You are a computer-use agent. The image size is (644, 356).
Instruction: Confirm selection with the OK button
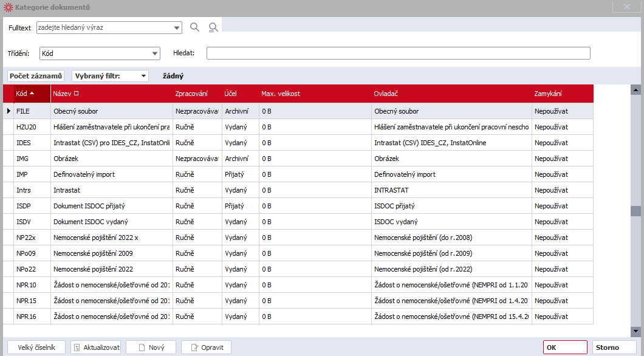[565, 347]
